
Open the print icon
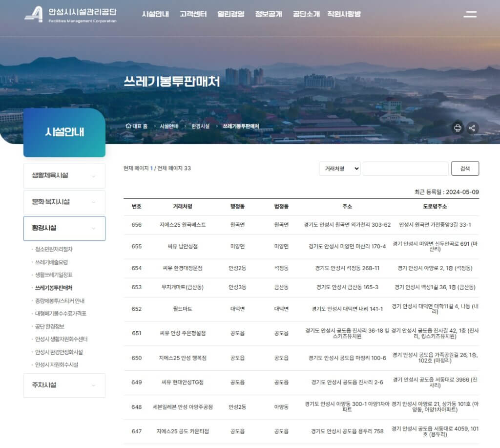tap(458, 128)
